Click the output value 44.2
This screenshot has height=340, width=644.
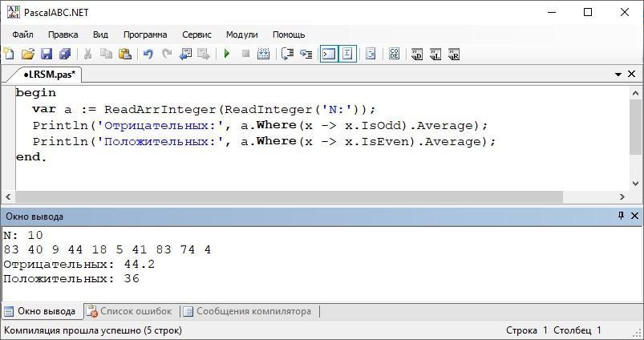(140, 264)
